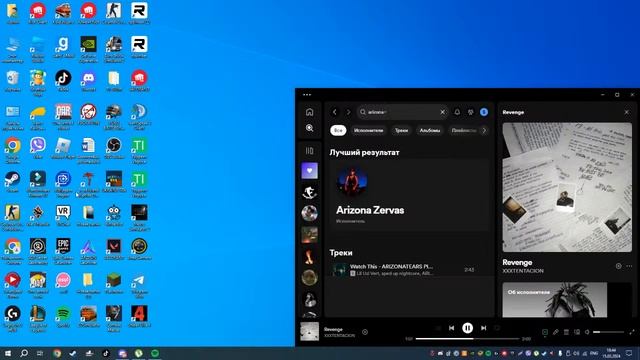Image resolution: width=640 pixels, height=360 pixels.
Task: Open the Arizona Zervas top result card
Action: coord(409,195)
